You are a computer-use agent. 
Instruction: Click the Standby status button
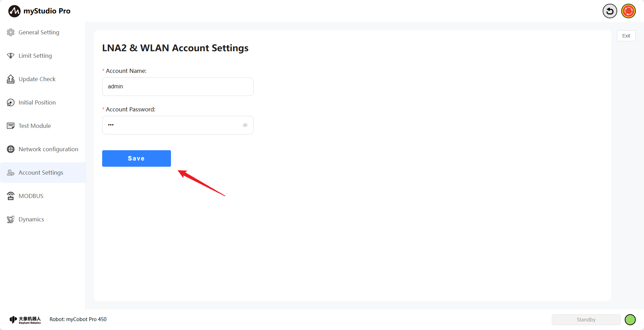click(586, 320)
